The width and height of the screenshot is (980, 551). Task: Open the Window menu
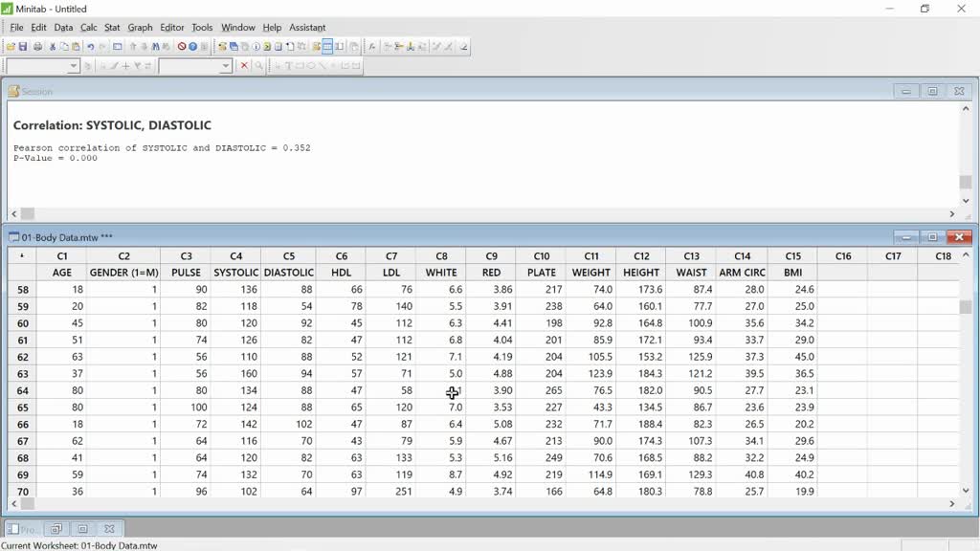coord(238,28)
